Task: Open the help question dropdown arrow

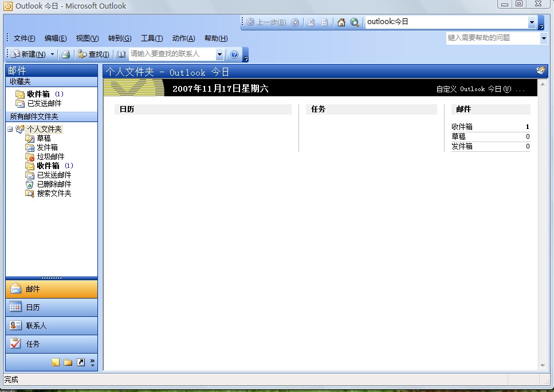Action: coord(544,38)
